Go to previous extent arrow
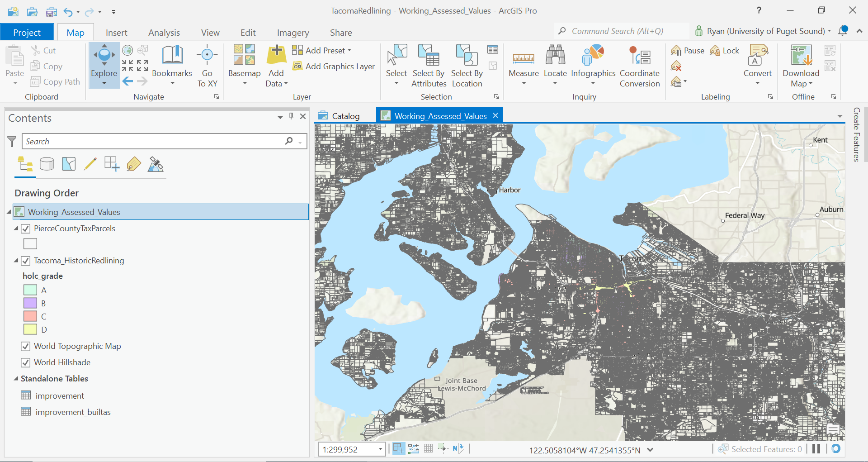The image size is (868, 462). [x=127, y=81]
